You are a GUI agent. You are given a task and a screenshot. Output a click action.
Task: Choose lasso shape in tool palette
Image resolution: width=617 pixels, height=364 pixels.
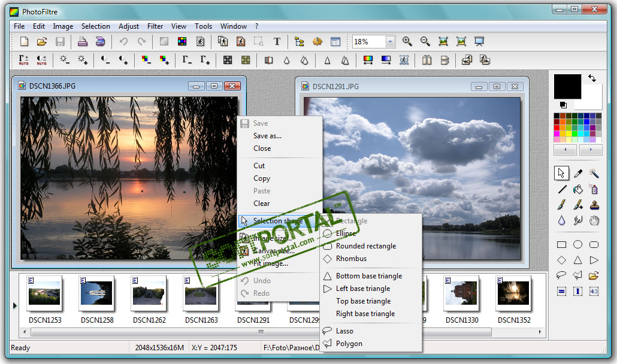tap(561, 275)
